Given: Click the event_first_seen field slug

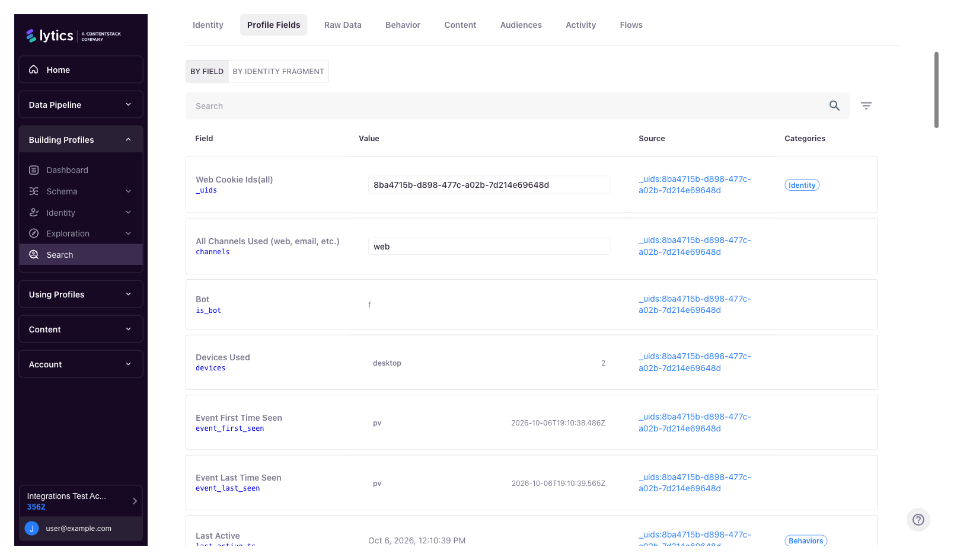Looking at the screenshot, I should (230, 428).
